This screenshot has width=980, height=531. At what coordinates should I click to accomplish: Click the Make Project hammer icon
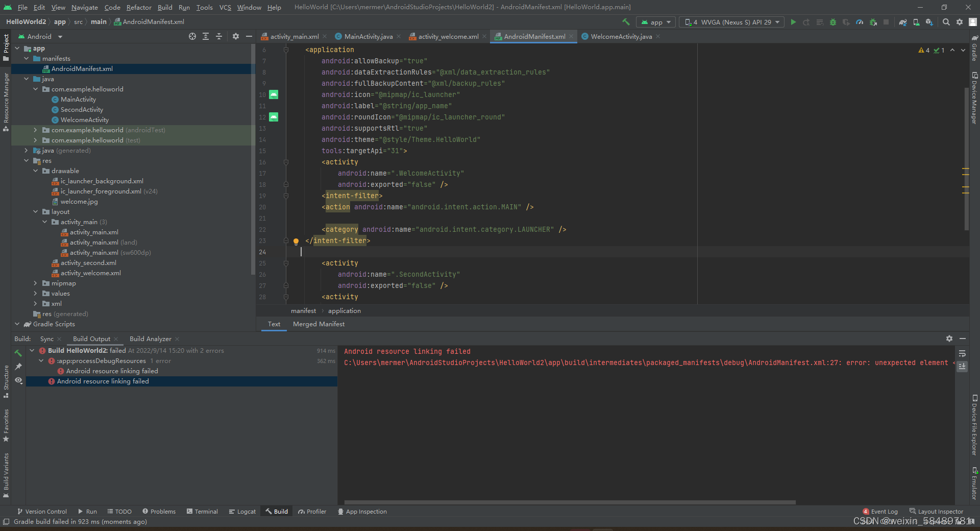click(626, 22)
